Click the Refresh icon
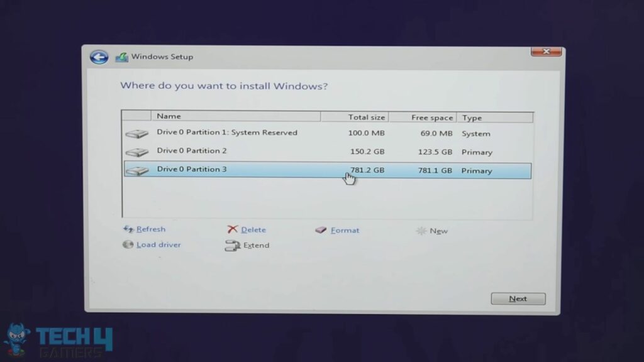Viewport: 644px width, 362px height. [128, 229]
